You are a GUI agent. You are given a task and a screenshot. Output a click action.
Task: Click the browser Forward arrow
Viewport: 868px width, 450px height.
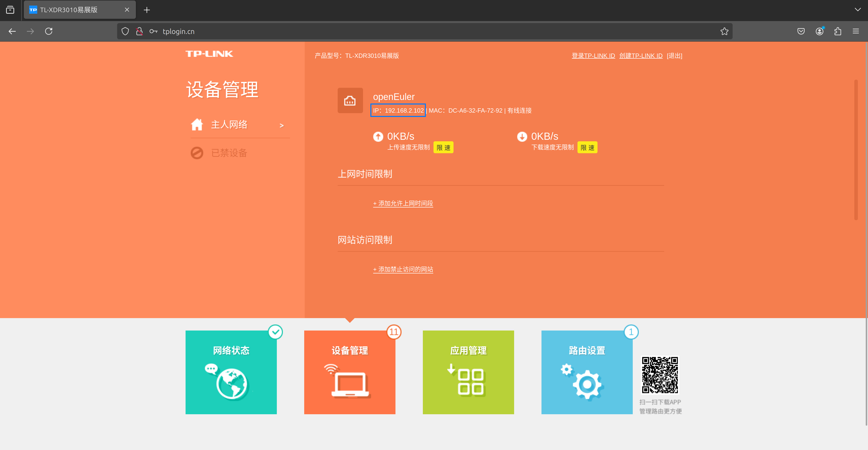coord(30,31)
